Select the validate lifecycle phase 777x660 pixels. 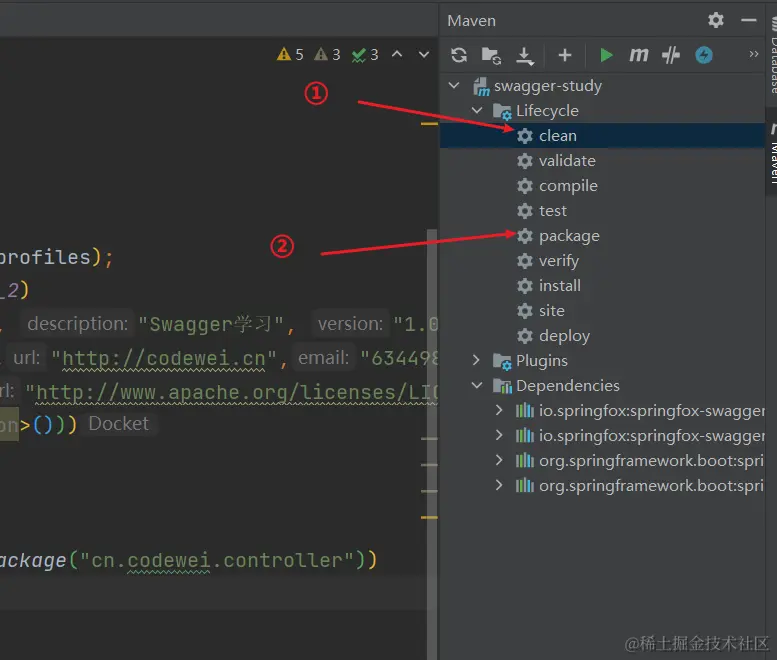point(602,161)
